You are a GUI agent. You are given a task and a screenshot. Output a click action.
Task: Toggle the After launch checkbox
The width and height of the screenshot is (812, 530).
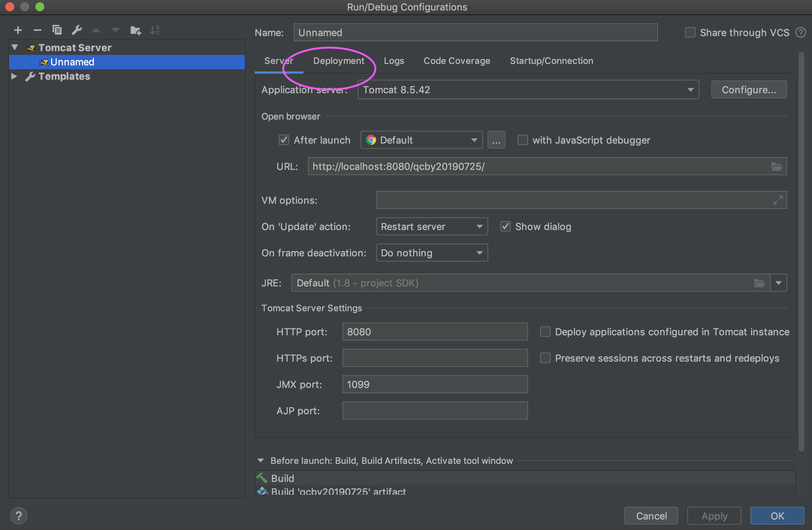click(284, 140)
